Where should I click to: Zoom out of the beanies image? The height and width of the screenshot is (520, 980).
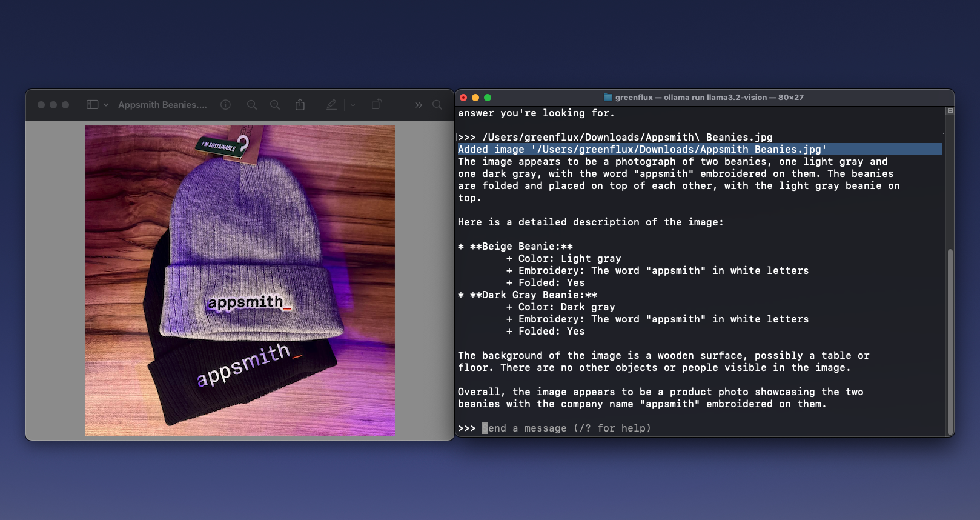[252, 105]
